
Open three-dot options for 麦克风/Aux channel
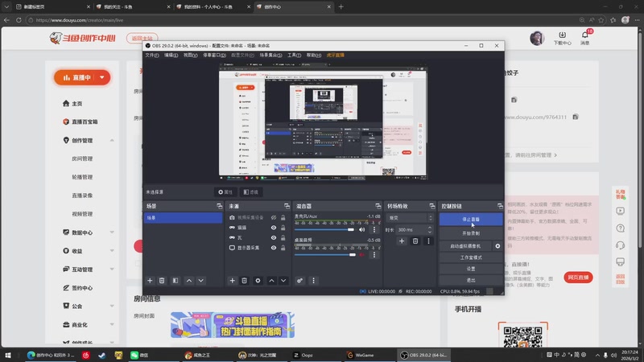coord(374,229)
